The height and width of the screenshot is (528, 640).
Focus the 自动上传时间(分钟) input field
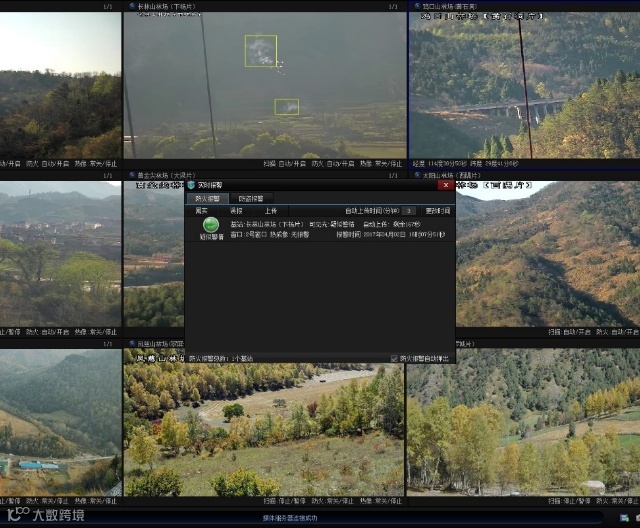409,211
